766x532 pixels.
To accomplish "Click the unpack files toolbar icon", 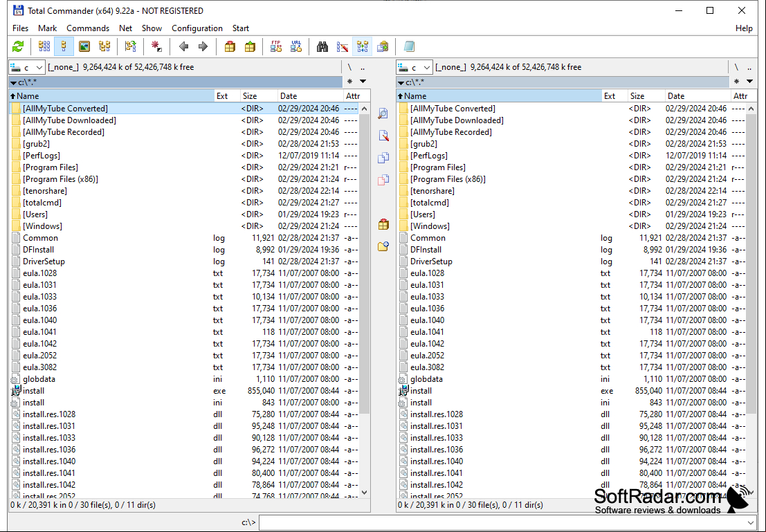I will [x=250, y=46].
